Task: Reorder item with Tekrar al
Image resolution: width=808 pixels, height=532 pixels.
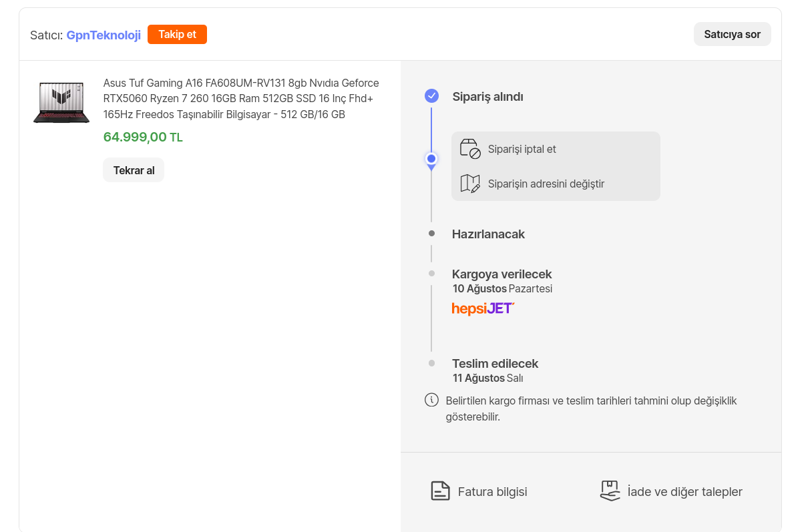Action: [134, 170]
